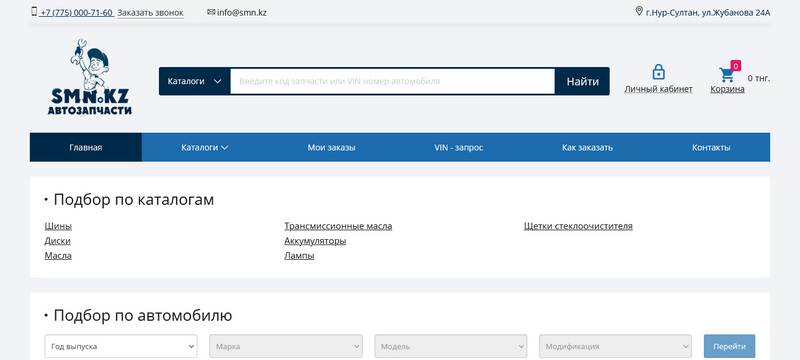Click the Подбор по каталогам heading

point(134,200)
